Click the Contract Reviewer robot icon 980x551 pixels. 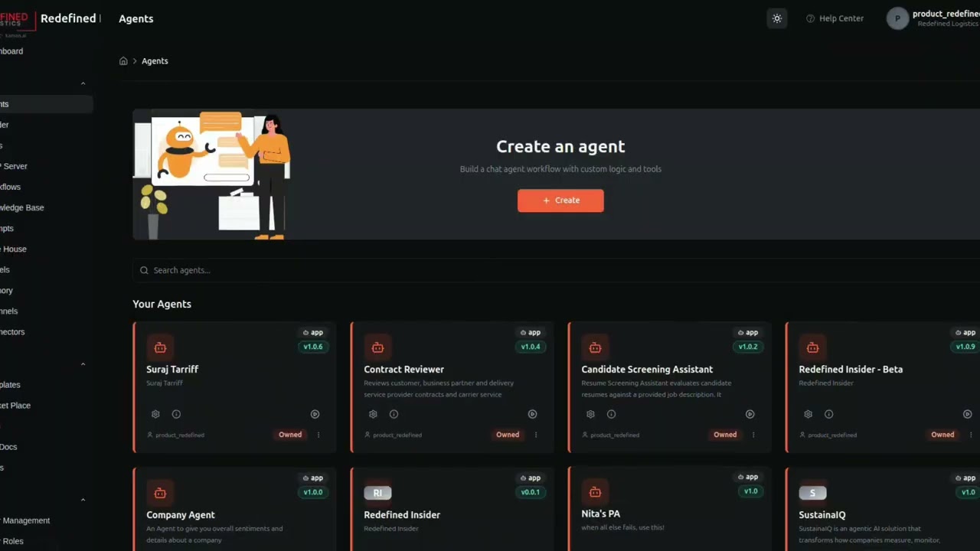[377, 347]
